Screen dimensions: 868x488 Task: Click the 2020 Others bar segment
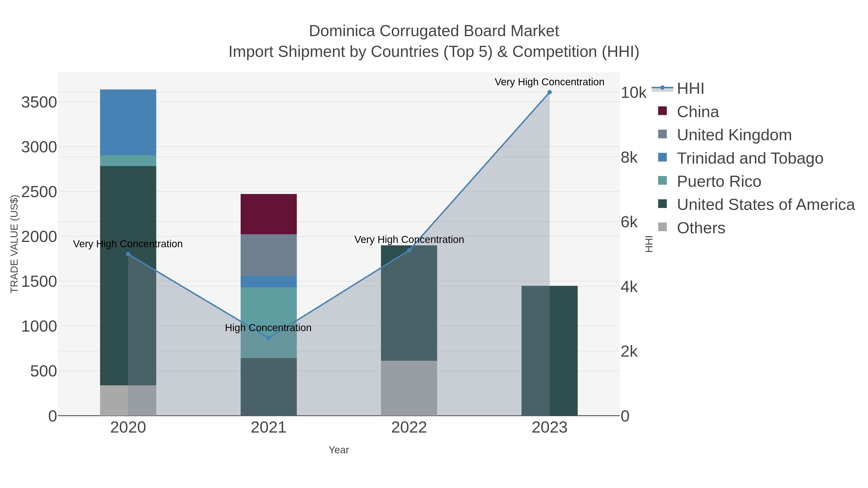click(128, 401)
